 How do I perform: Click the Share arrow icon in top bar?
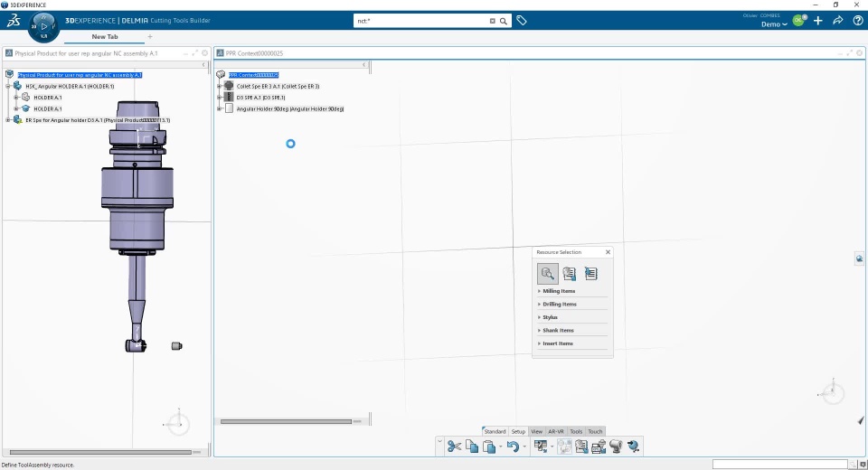click(x=838, y=21)
